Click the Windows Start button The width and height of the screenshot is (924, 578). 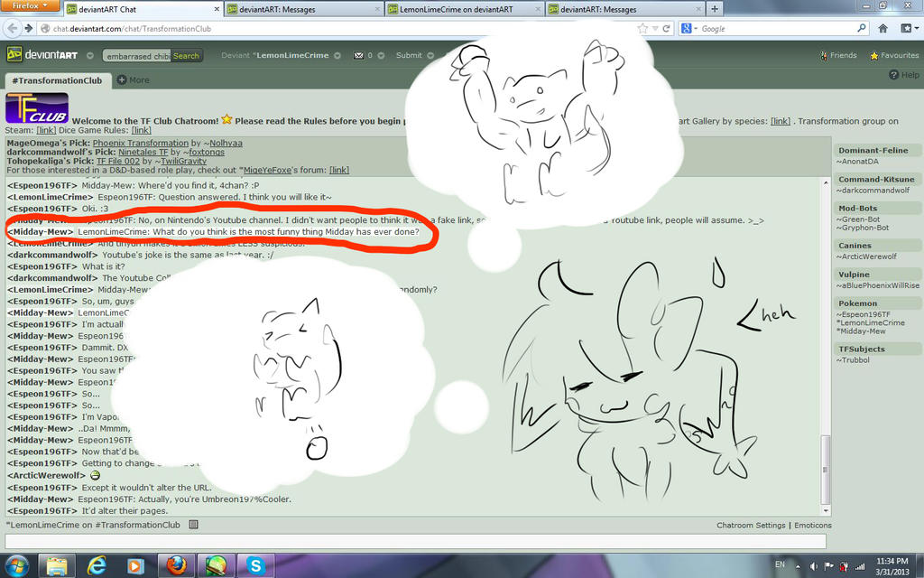pyautogui.click(x=16, y=565)
